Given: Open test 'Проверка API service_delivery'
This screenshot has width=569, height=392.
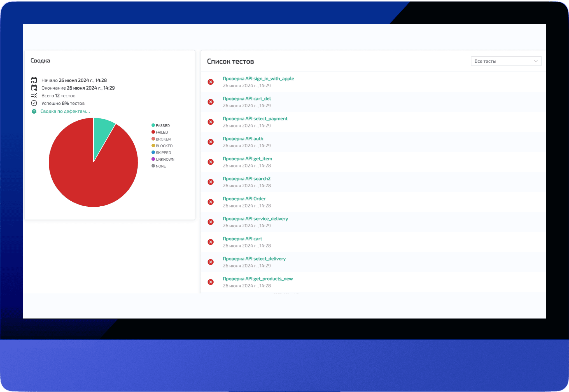Looking at the screenshot, I should 255,219.
